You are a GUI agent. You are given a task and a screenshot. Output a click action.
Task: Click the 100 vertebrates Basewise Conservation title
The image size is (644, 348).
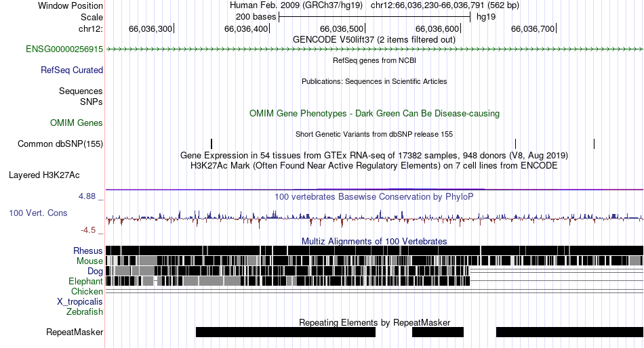pyautogui.click(x=374, y=197)
